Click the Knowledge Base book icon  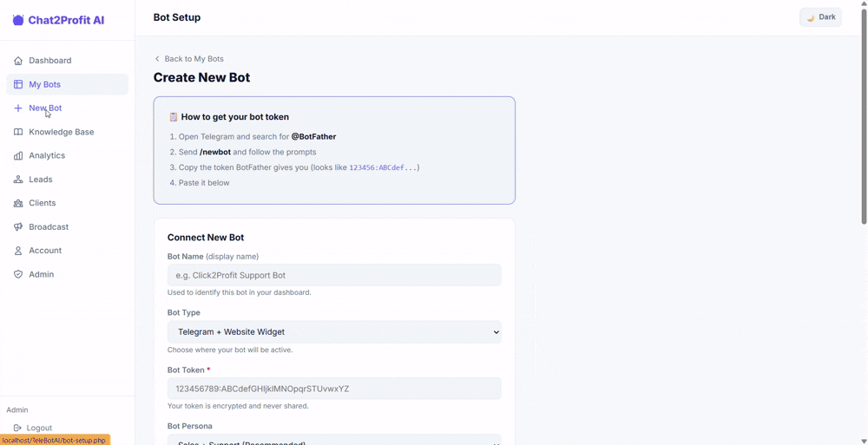pos(18,132)
